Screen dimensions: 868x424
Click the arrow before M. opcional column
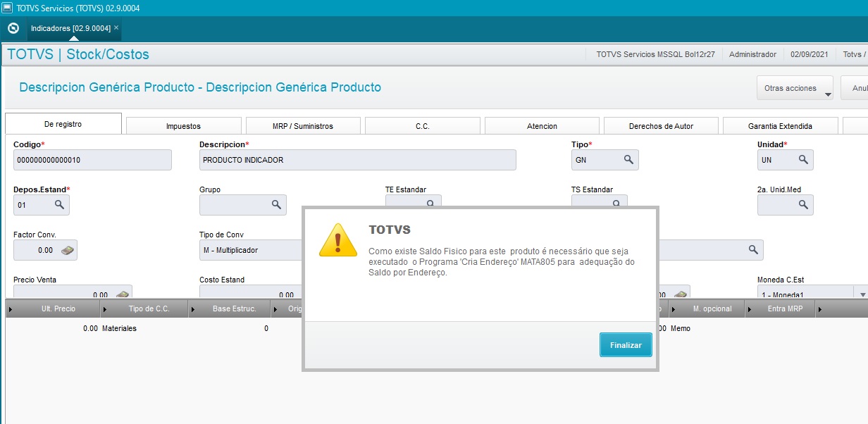(674, 309)
